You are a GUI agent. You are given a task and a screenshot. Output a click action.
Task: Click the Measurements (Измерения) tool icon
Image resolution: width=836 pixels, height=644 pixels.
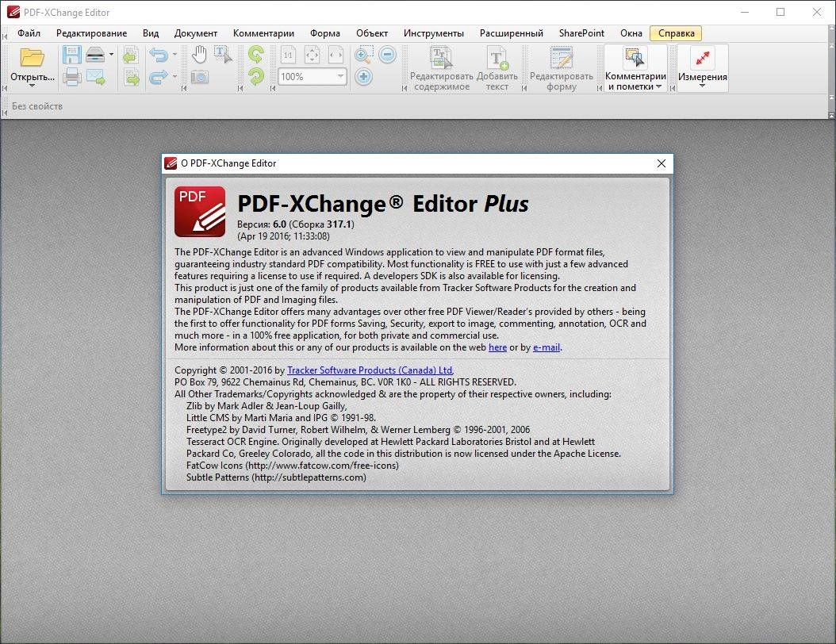pos(703,58)
